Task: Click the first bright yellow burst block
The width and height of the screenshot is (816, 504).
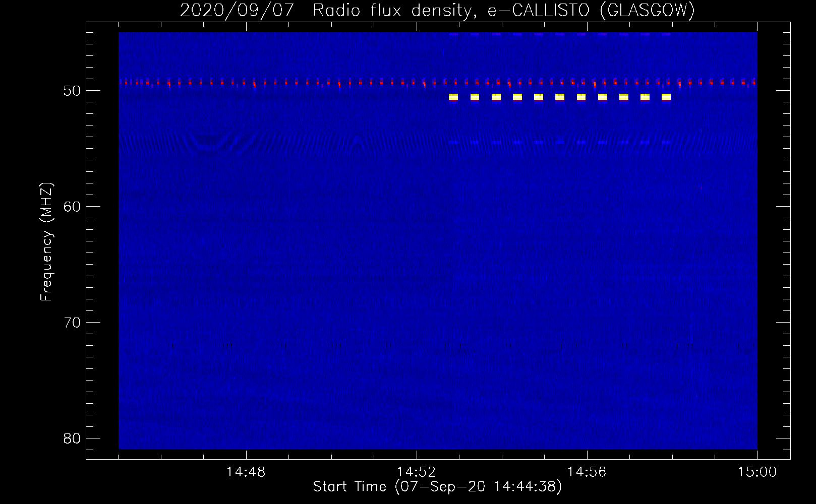Action: (x=453, y=97)
